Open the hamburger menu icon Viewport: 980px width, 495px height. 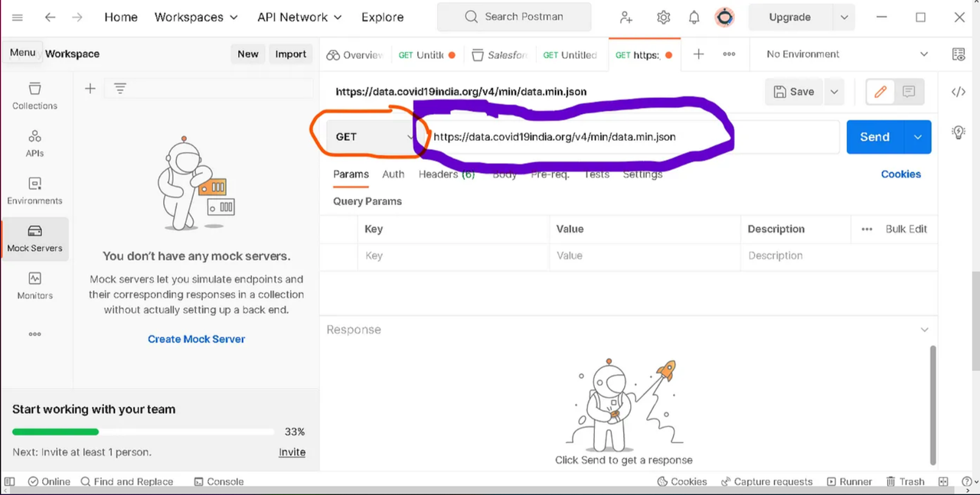18,17
